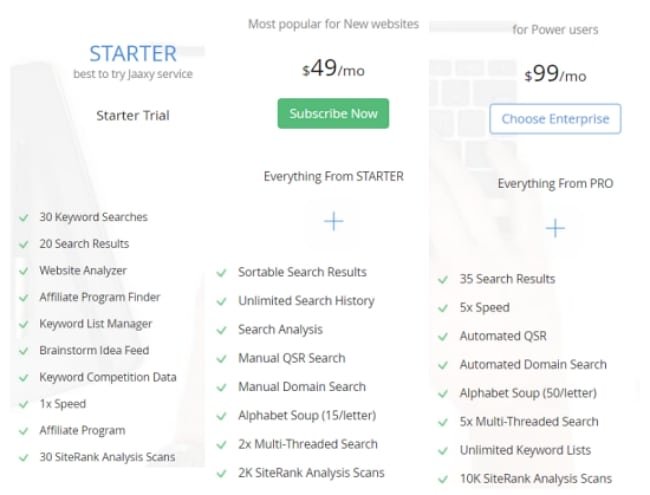Click the plus icon under Everything From STARTER
The height and width of the screenshot is (495, 650).
(334, 221)
